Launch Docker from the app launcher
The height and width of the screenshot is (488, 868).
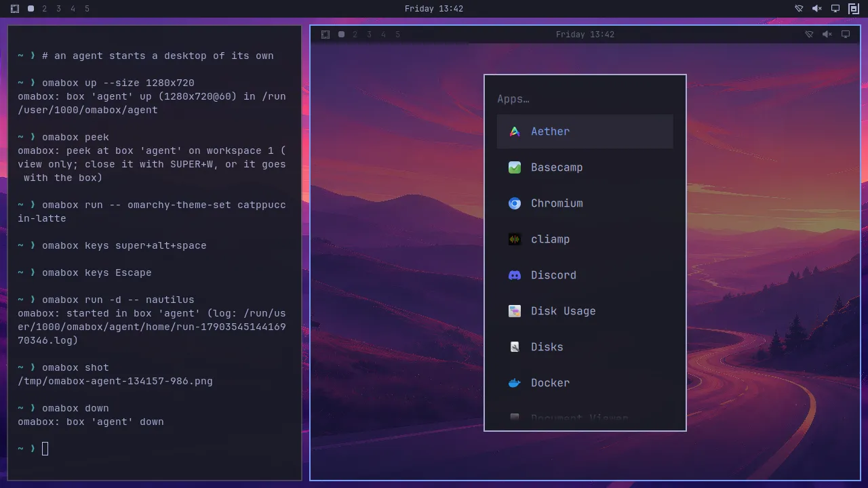click(585, 383)
